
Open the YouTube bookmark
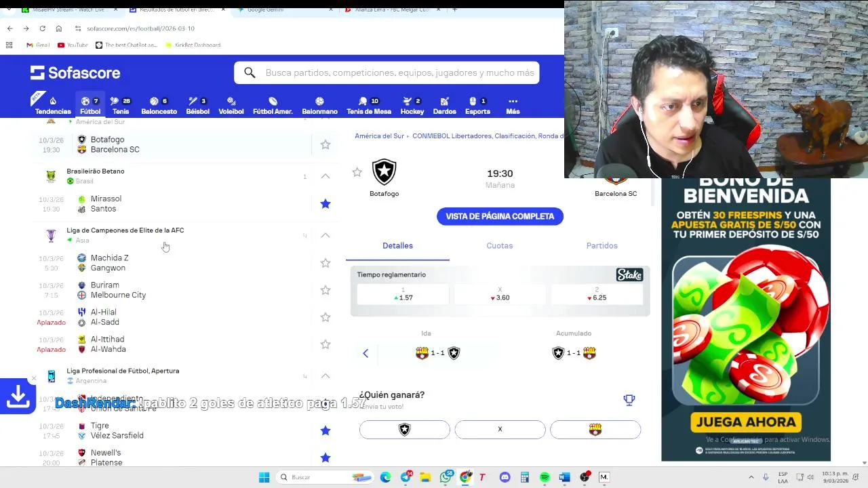[73, 45]
